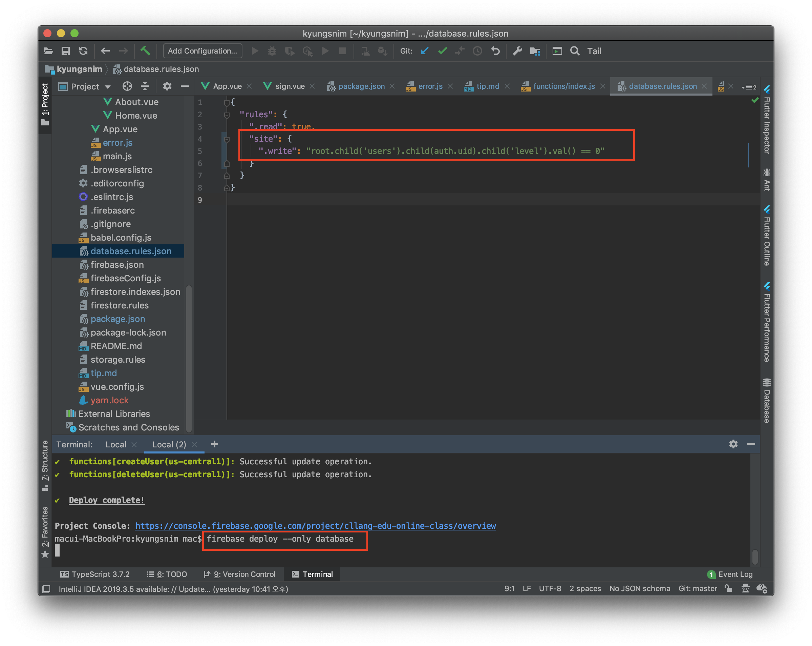
Task: Switch to Local terminal tab
Action: pyautogui.click(x=115, y=444)
